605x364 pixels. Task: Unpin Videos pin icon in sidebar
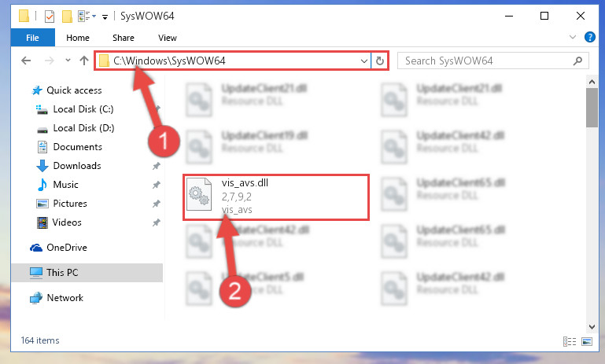(157, 222)
